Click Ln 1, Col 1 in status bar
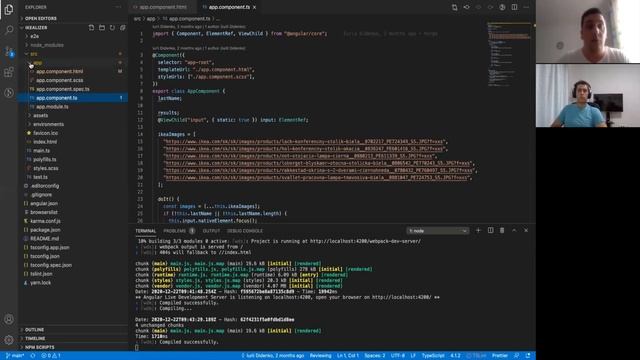The height and width of the screenshot is (360, 640). click(348, 356)
